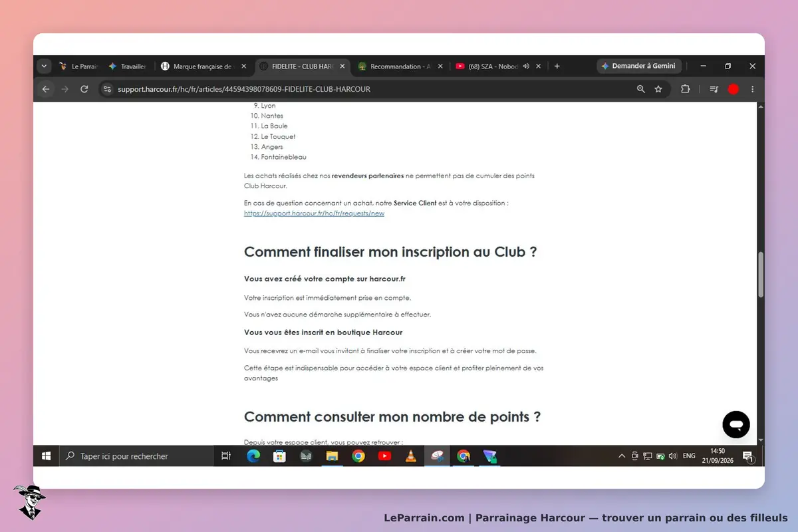This screenshot has width=798, height=532.
Task: Switch to the Travailler tab
Action: point(128,66)
